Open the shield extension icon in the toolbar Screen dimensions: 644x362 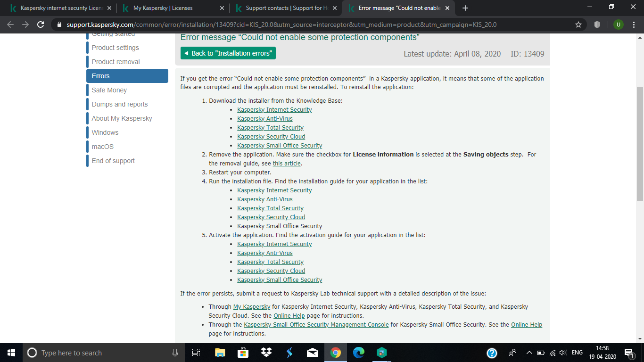point(597,25)
